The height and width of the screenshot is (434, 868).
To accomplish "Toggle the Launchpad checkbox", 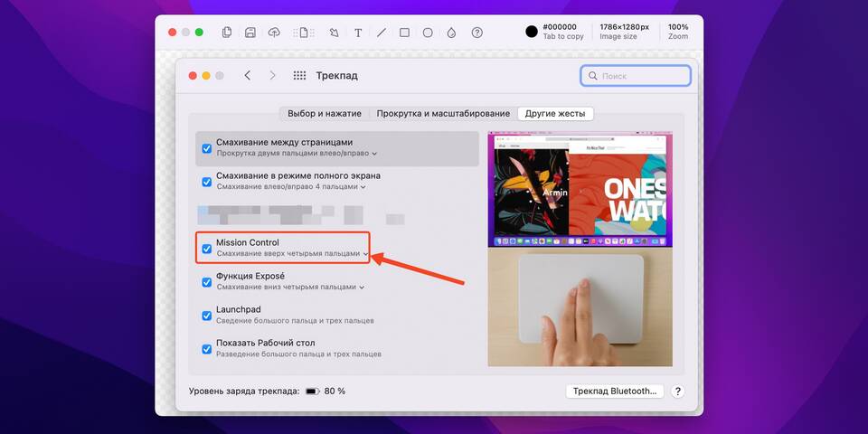I will coord(206,316).
